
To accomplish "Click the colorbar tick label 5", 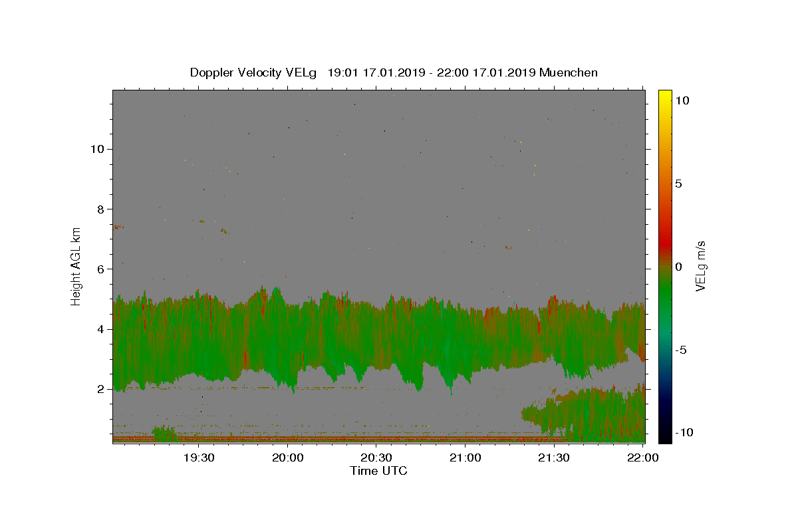I will click(x=678, y=184).
